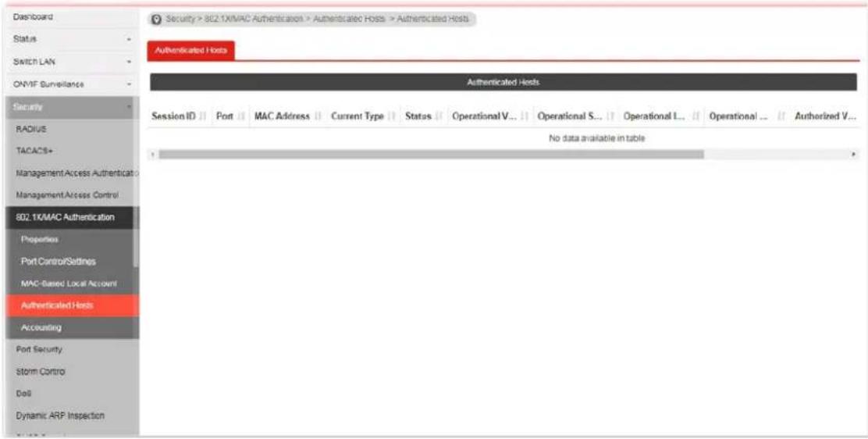Image resolution: width=868 pixels, height=439 pixels.
Task: Open Port Security page
Action: [x=73, y=350]
